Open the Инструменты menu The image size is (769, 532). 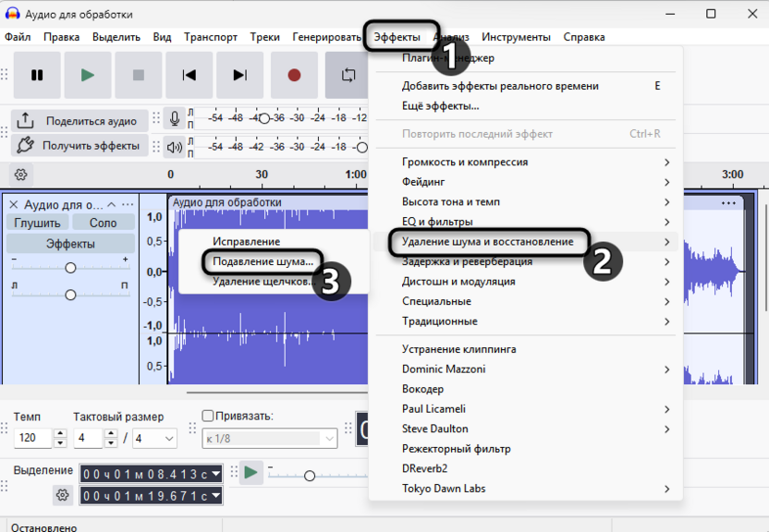pyautogui.click(x=516, y=37)
